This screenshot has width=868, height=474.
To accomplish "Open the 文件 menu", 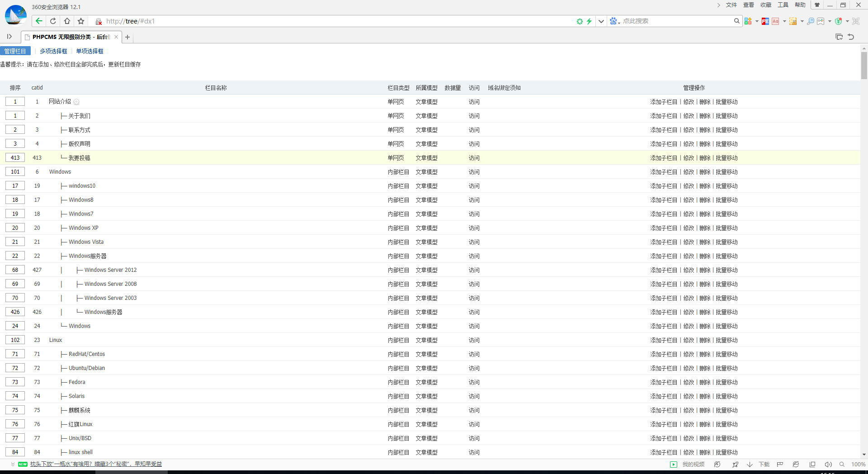I will (x=731, y=5).
